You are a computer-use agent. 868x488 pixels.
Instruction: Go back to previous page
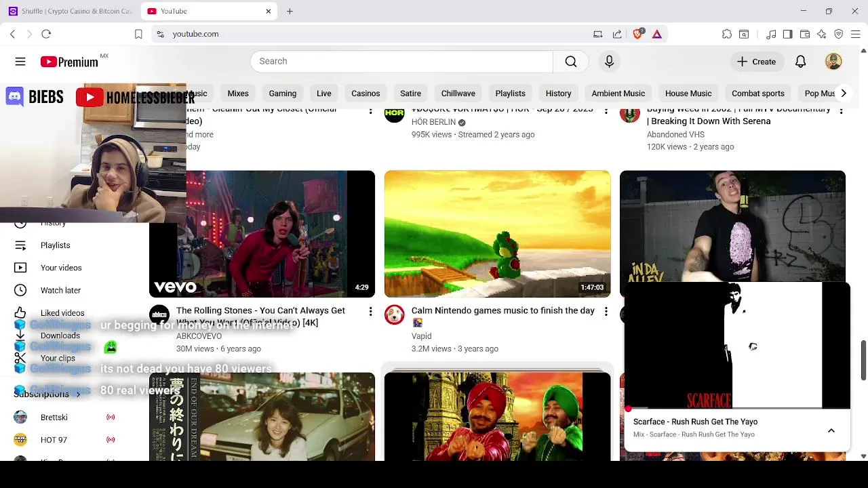pyautogui.click(x=12, y=34)
